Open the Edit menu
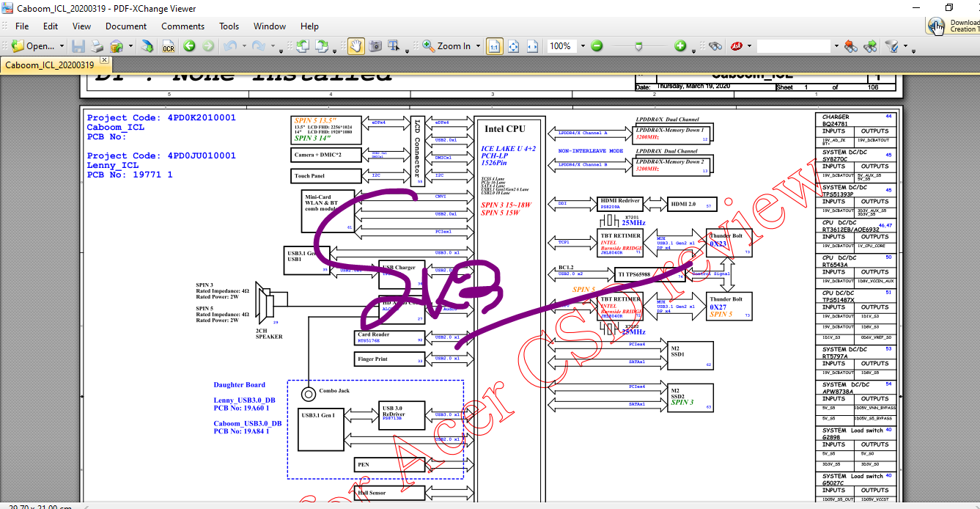This screenshot has height=509, width=980. 51,26
